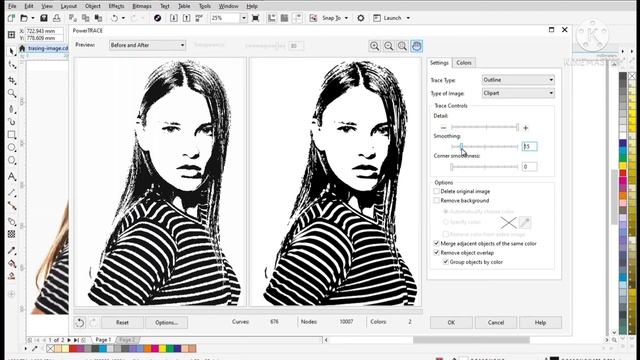The height and width of the screenshot is (360, 640).
Task: Switch to the Settings tab in PowerTRACE
Action: pos(439,63)
